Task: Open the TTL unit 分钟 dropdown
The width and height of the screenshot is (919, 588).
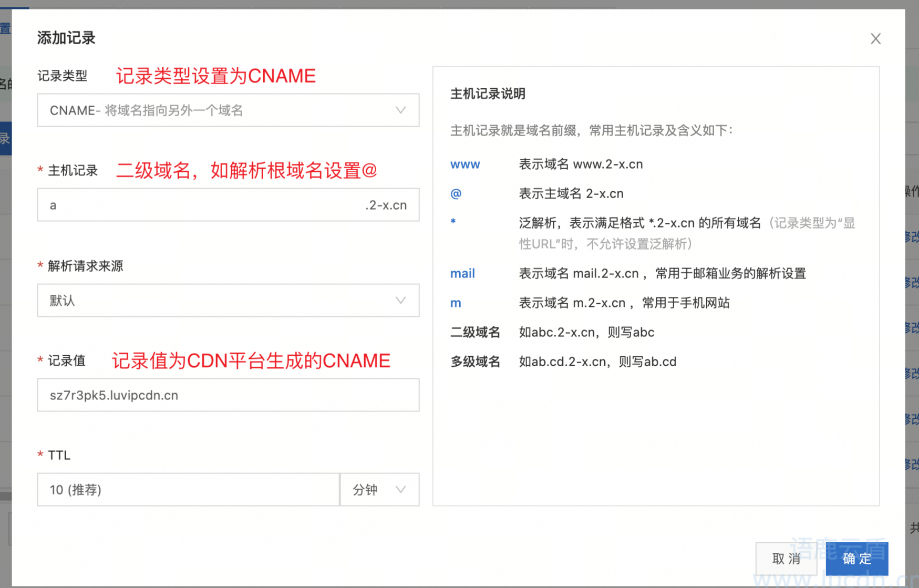Action: tap(379, 490)
